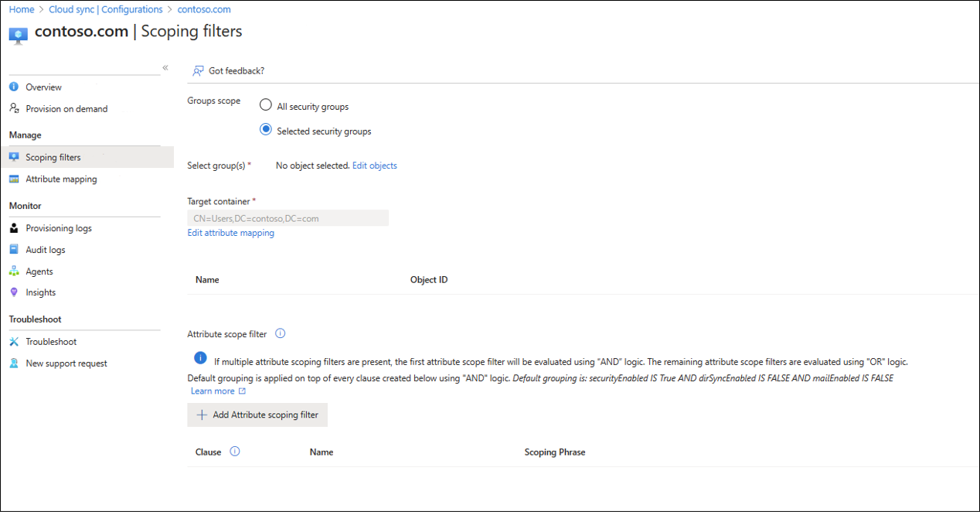Click the Overview info icon in sidebar
The width and height of the screenshot is (980, 512).
click(14, 87)
